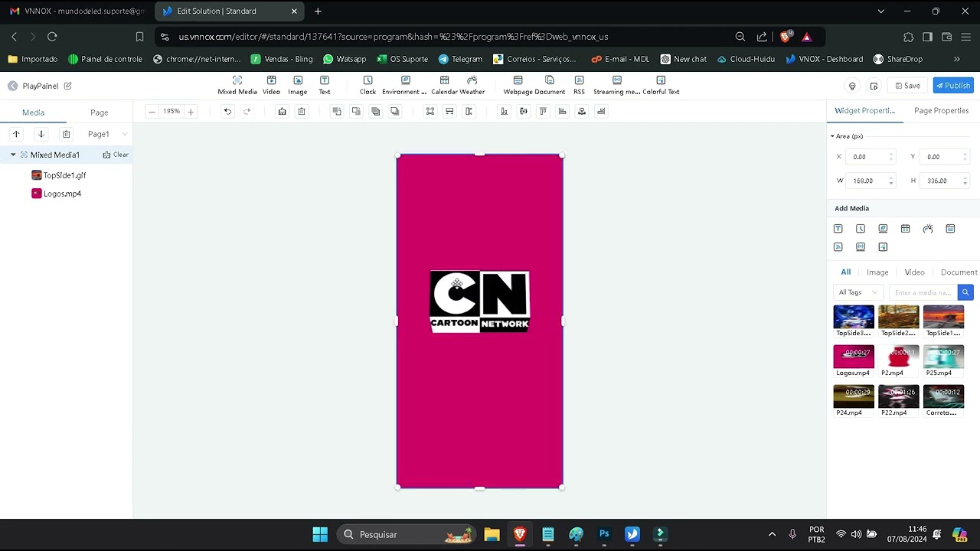Add RSS media from Add Media icons
Screen dimensions: 980x551
[x=838, y=247]
